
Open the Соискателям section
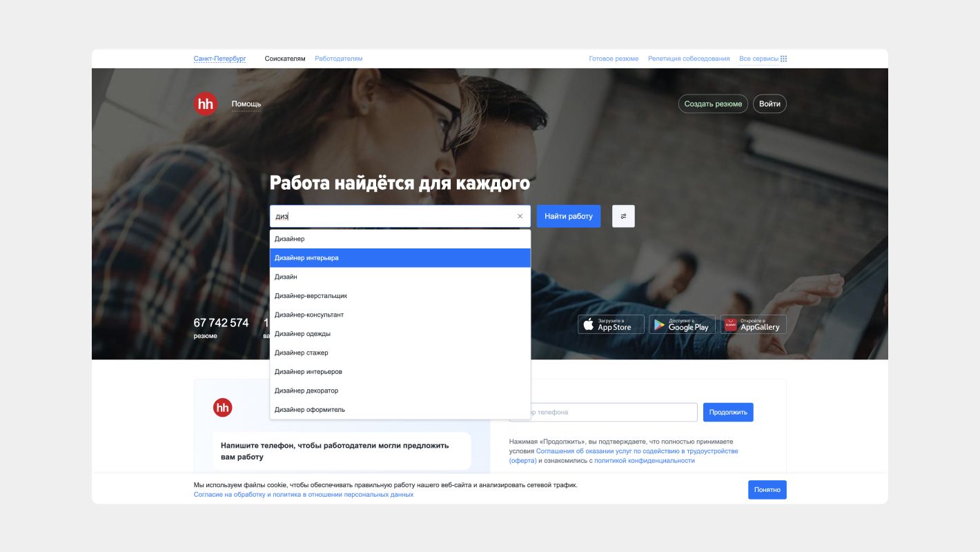click(x=284, y=59)
